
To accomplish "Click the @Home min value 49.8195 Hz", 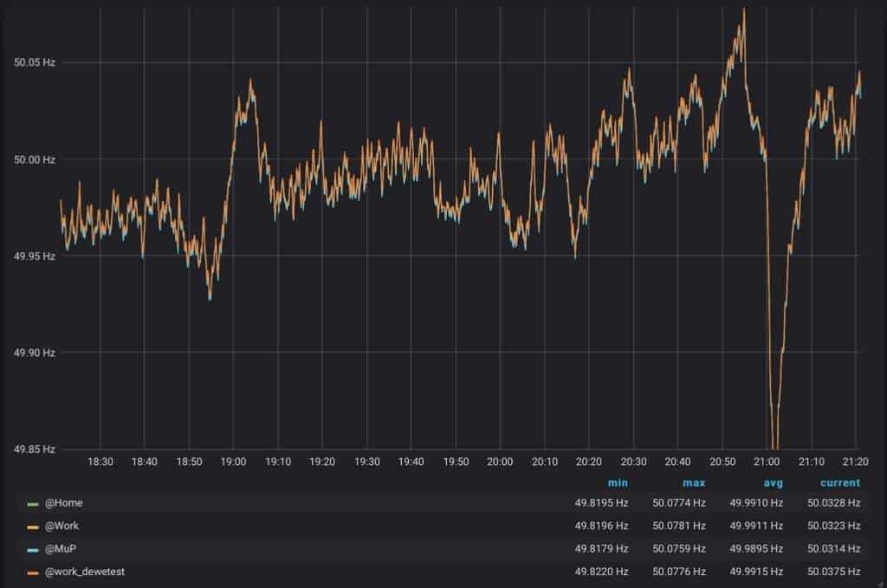I will pos(601,503).
